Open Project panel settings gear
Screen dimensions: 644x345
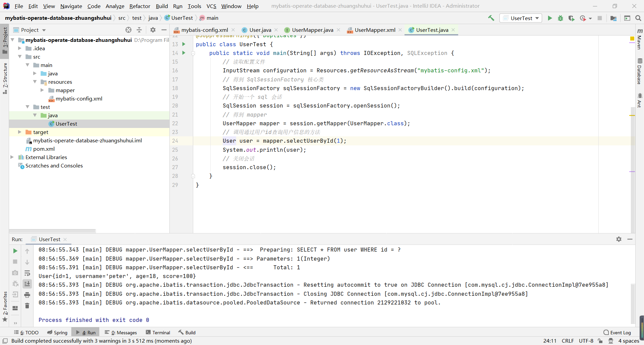point(153,30)
